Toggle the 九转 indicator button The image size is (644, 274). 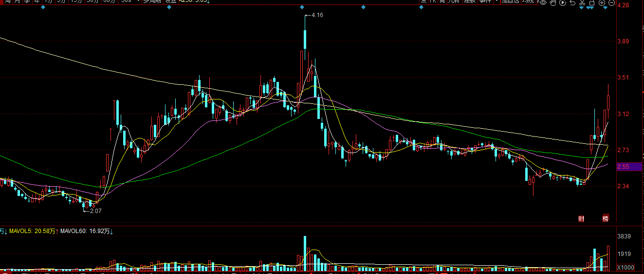click(454, 2)
